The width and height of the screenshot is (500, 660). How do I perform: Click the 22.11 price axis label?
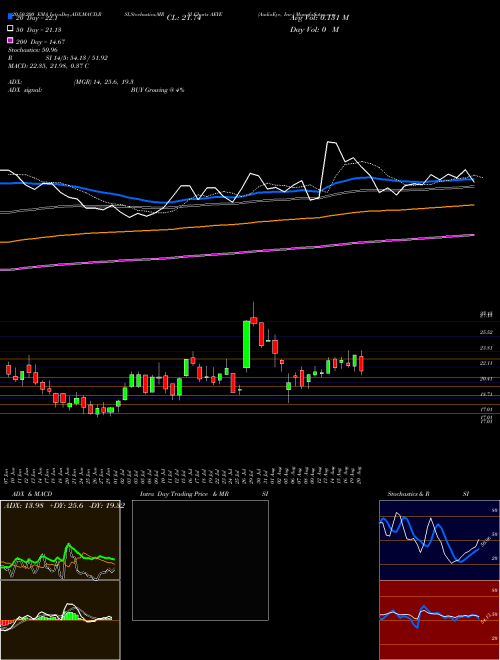pos(486,363)
